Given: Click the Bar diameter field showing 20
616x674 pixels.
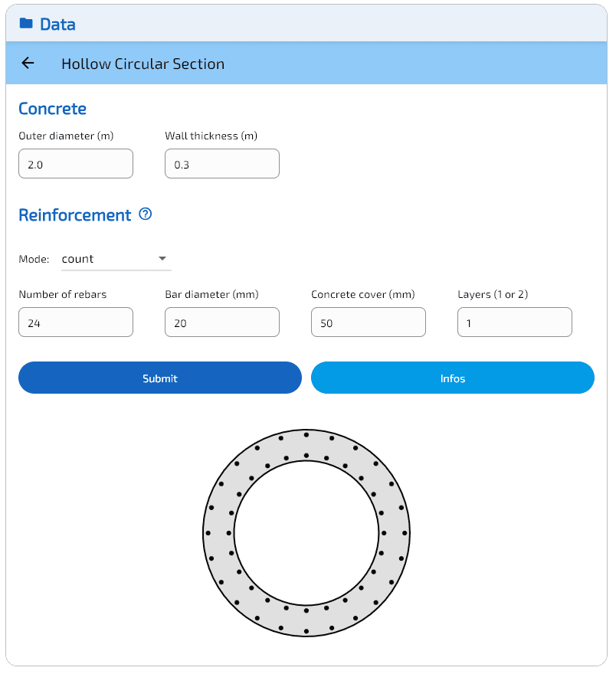Looking at the screenshot, I should click(221, 322).
